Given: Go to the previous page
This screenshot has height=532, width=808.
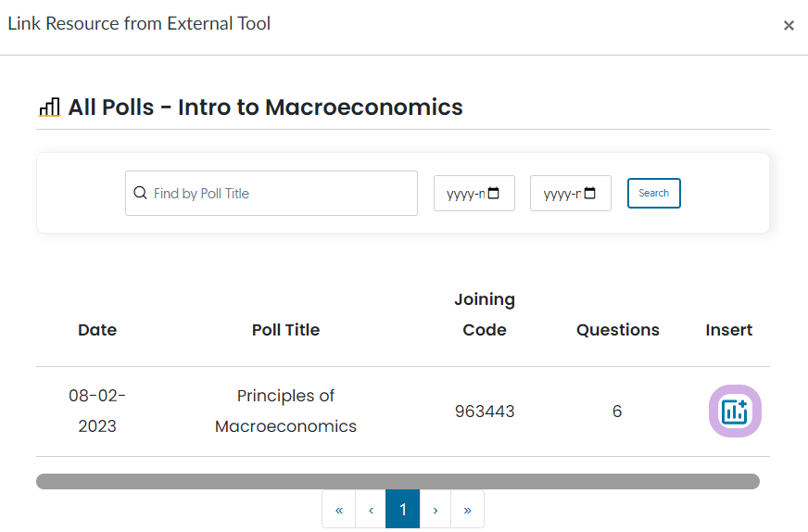Looking at the screenshot, I should 371,510.
